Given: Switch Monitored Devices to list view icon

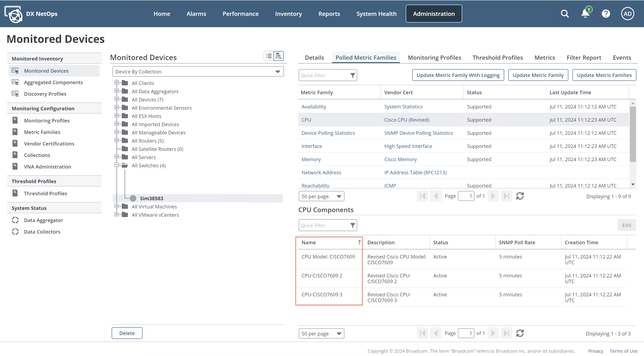Looking at the screenshot, I should [x=269, y=56].
